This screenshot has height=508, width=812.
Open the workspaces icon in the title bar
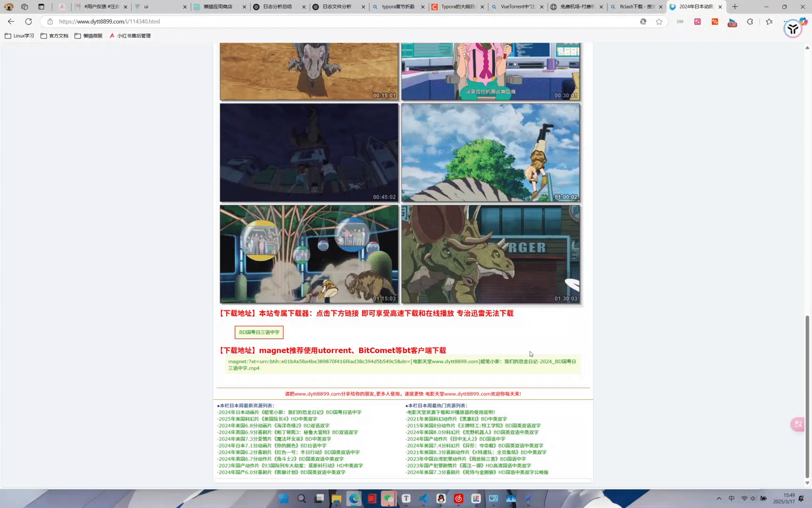click(x=24, y=7)
